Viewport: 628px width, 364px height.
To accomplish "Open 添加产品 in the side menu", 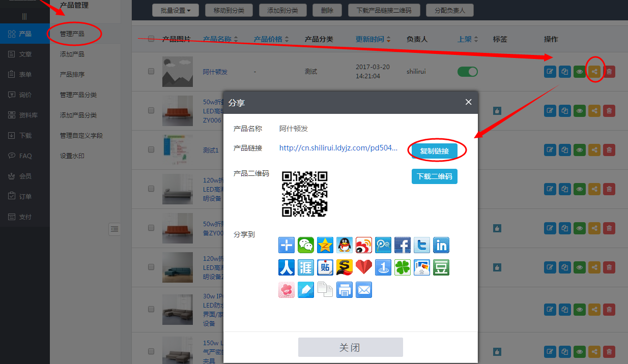I will 72,54.
